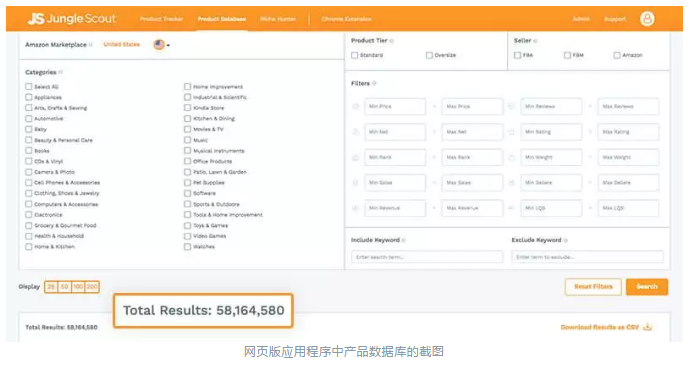
Task: Focus the Max Reviews input field
Action: pyautogui.click(x=628, y=106)
